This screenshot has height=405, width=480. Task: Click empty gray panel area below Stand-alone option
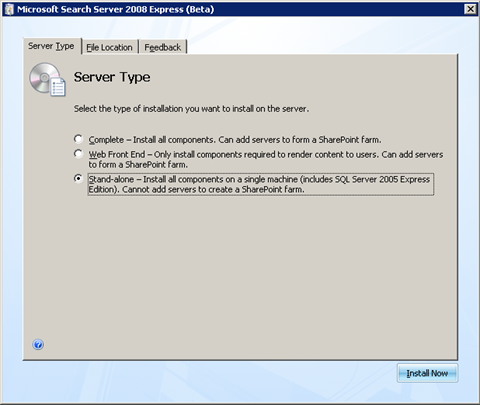240,267
